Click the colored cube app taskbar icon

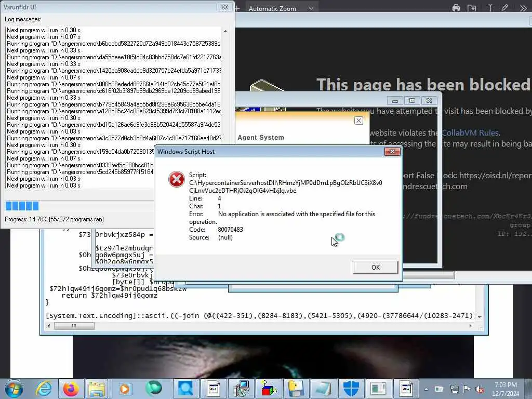(x=269, y=389)
